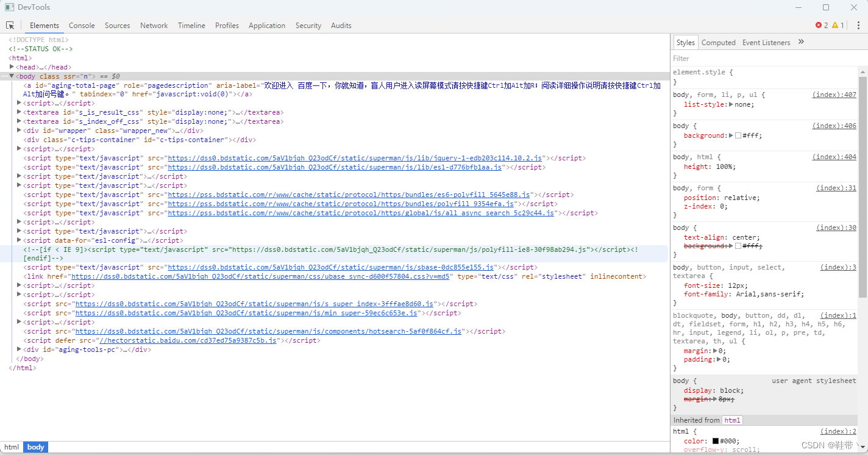The height and width of the screenshot is (455, 868).
Task: Select the closing </html> tag row
Action: [335, 368]
